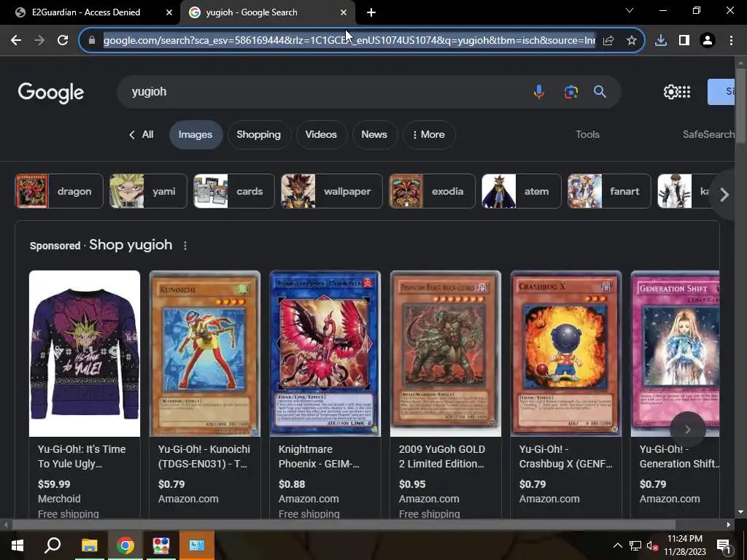Open File Explorer from the taskbar
The image size is (747, 560).
point(89,545)
